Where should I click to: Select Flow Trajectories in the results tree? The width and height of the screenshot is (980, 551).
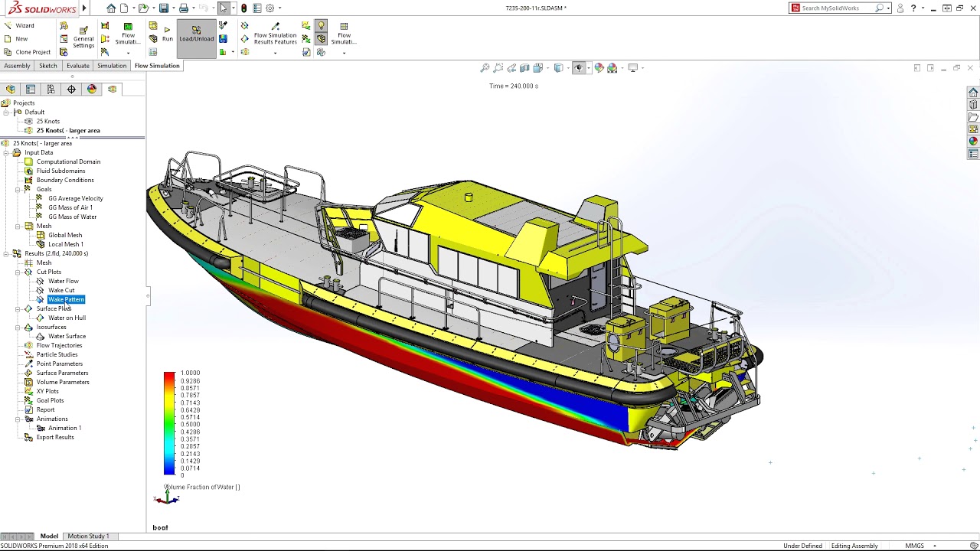pyautogui.click(x=59, y=345)
